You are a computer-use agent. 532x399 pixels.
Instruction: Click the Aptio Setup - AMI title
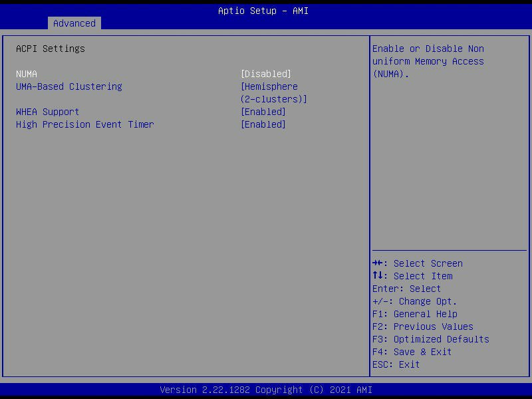click(263, 11)
